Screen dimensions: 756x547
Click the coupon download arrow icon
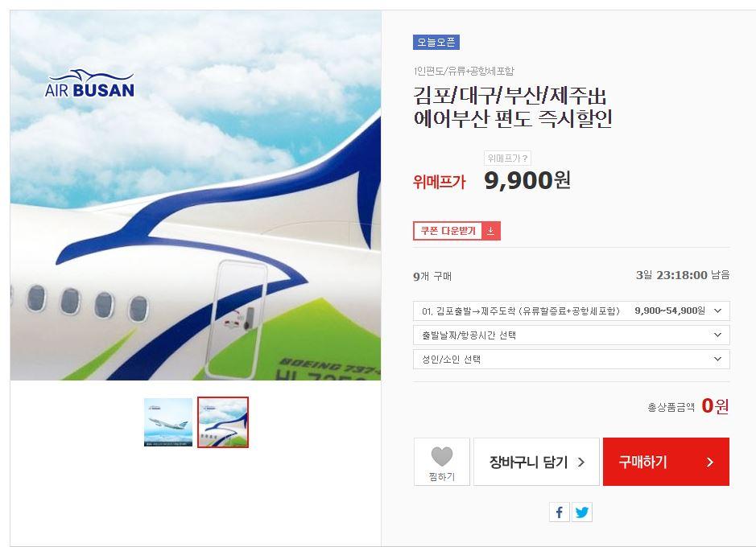491,231
